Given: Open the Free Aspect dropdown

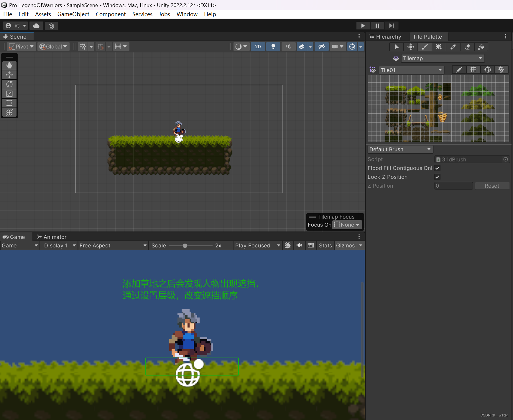Looking at the screenshot, I should [x=113, y=246].
